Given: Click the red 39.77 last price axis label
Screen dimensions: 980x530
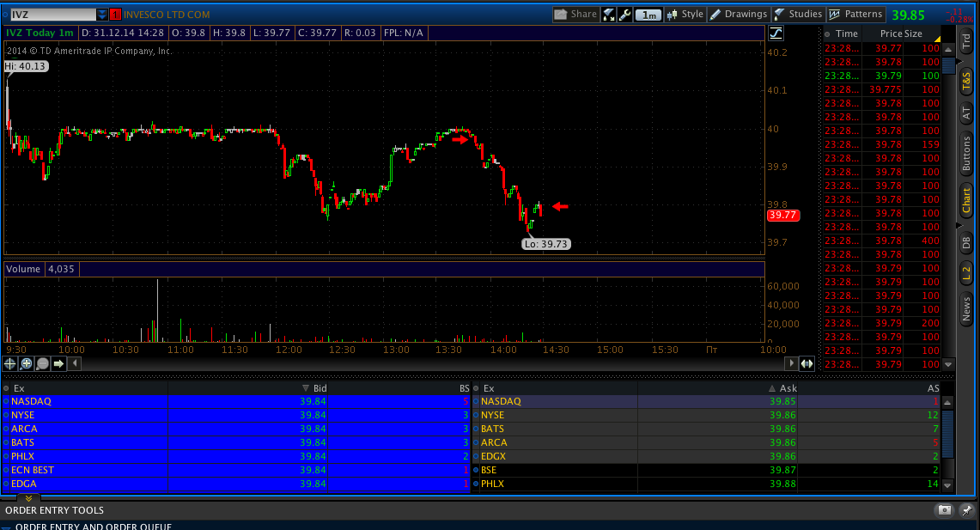Looking at the screenshot, I should 783,215.
